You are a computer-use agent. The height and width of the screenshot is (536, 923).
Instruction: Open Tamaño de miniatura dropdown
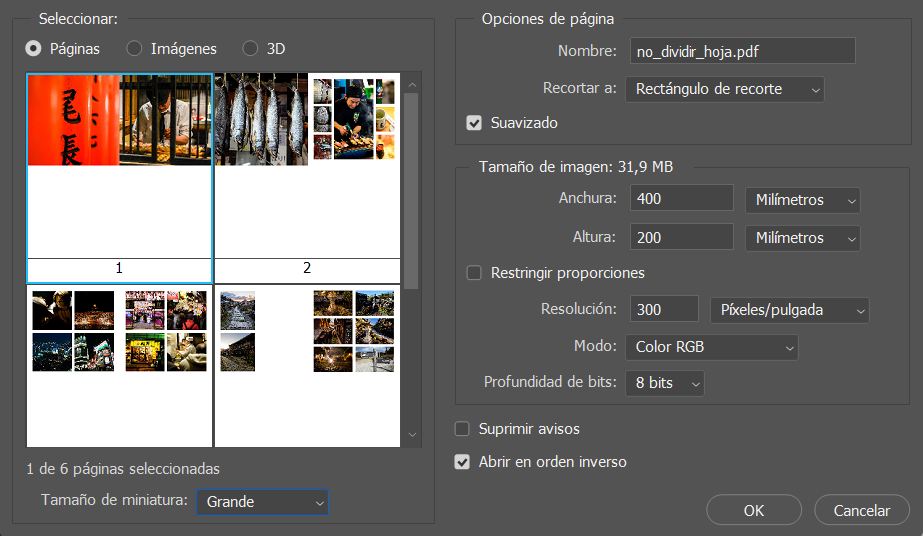tap(262, 502)
